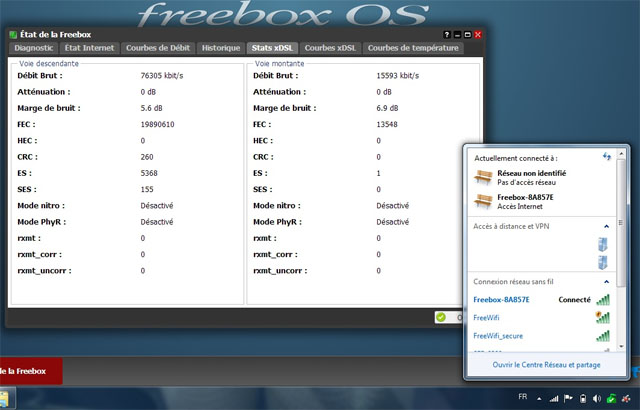This screenshot has width=640, height=410.
Task: Click upstream Marge de bruit 6.9 dB
Action: tap(387, 109)
